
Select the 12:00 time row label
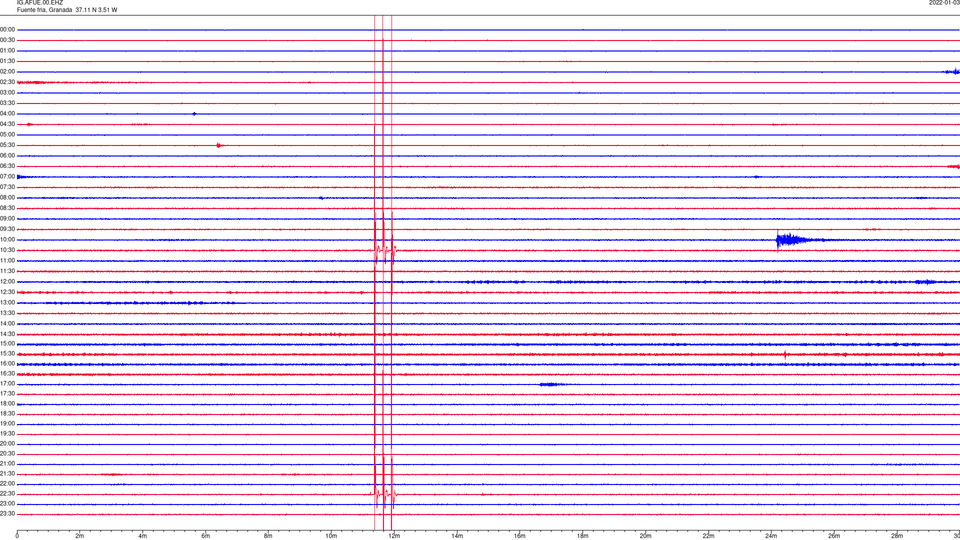pyautogui.click(x=8, y=282)
